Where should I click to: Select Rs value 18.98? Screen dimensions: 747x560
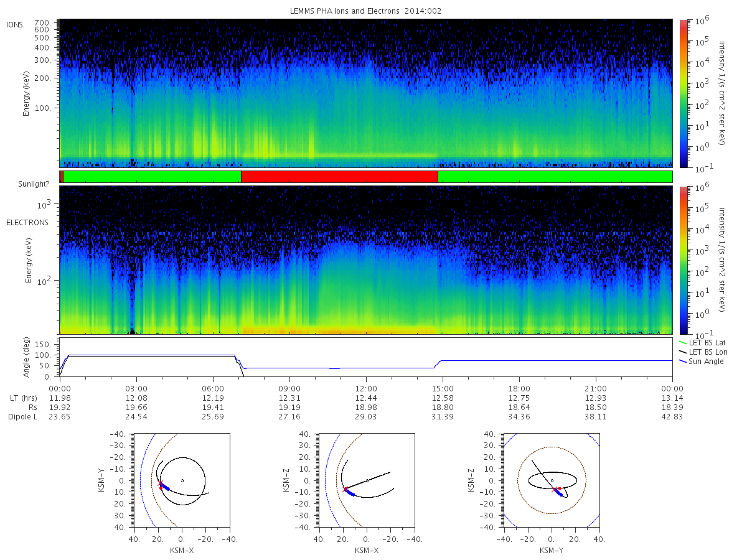pyautogui.click(x=366, y=407)
